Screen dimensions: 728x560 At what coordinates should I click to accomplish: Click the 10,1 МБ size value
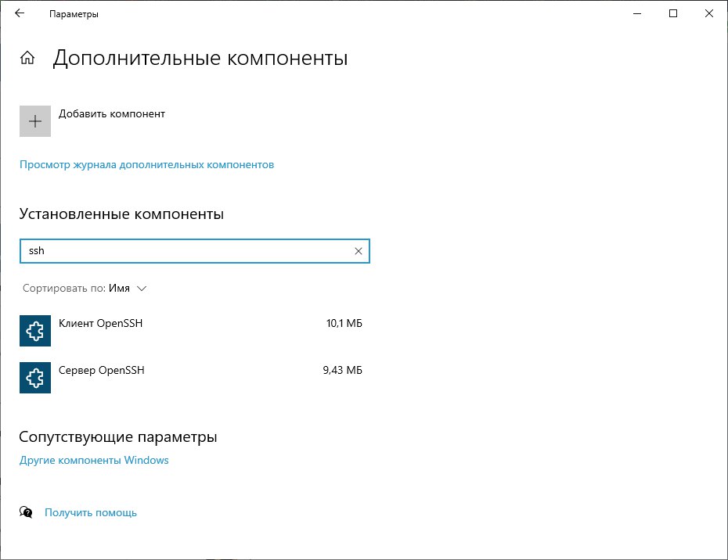click(344, 323)
